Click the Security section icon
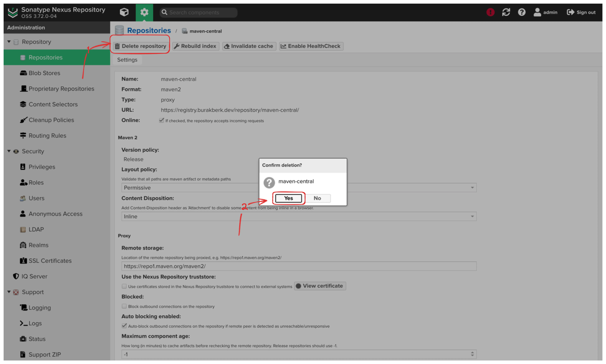Screen dimensions: 606x364 16,151
